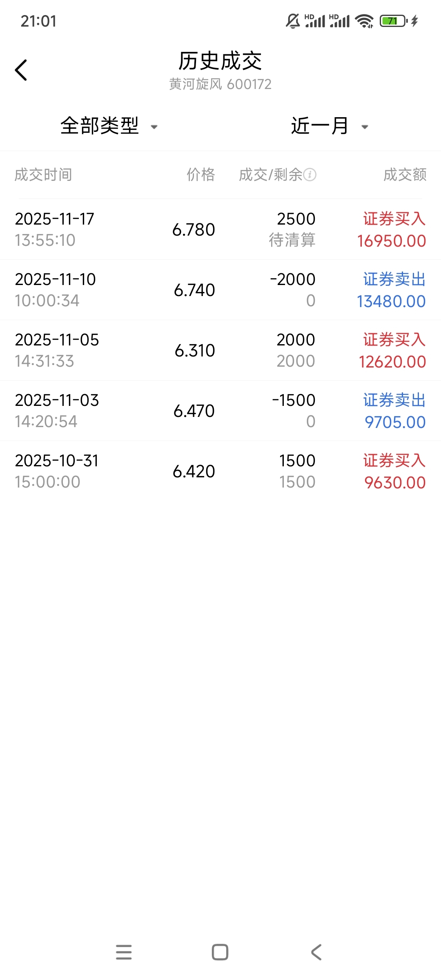Tap the Wi-Fi status bar icon
The width and height of the screenshot is (441, 980).
364,21
